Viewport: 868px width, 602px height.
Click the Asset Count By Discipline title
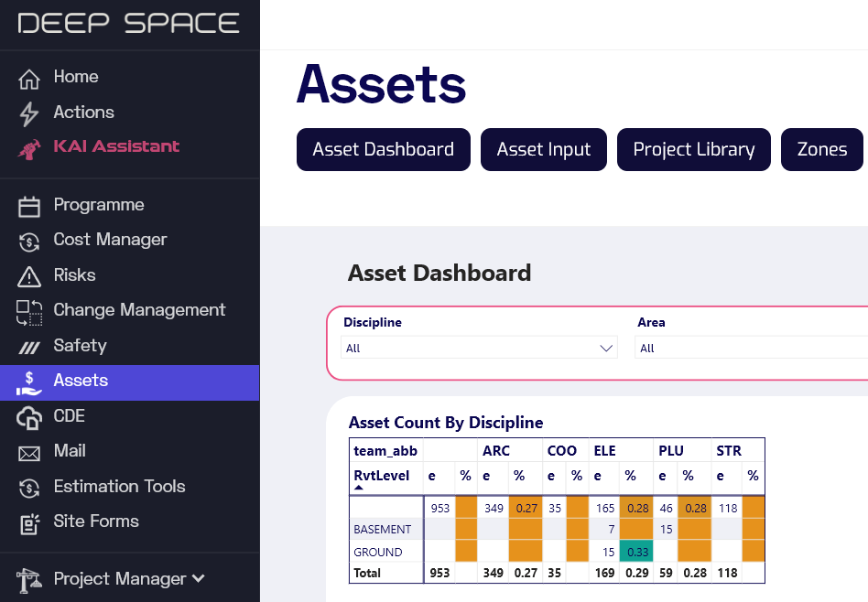(446, 422)
